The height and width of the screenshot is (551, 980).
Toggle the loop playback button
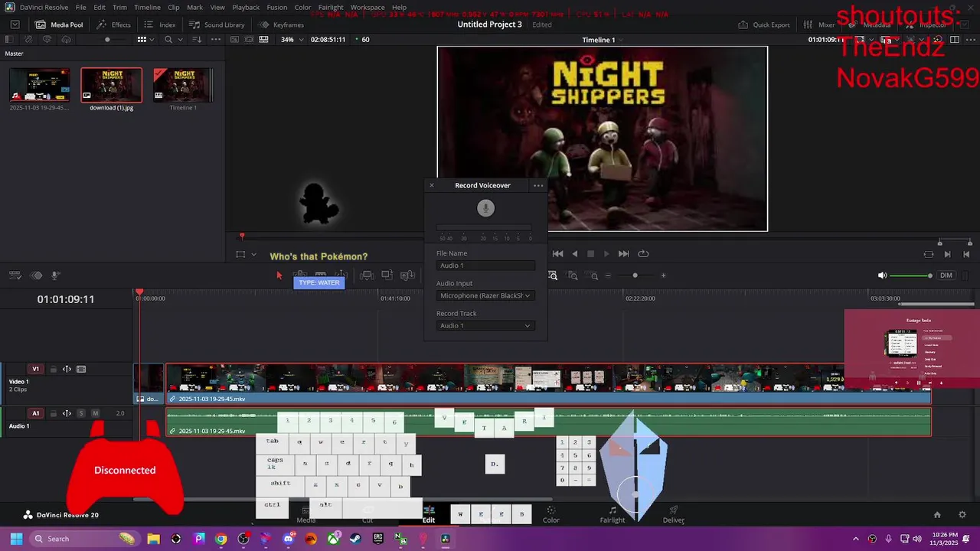(x=643, y=254)
